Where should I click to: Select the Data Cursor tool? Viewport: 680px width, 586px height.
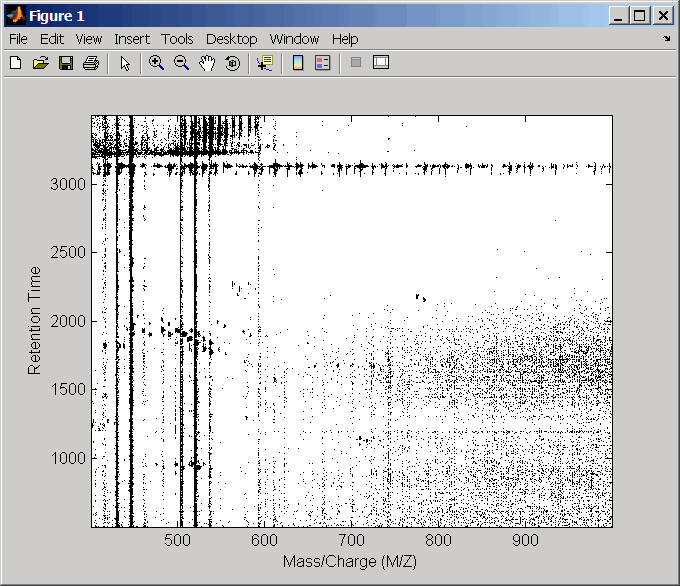coord(264,63)
